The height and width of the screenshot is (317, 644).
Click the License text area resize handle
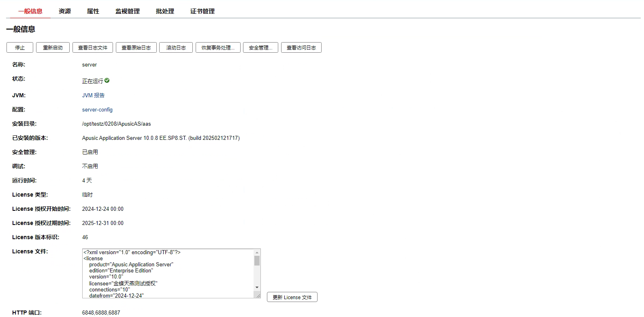point(258,296)
